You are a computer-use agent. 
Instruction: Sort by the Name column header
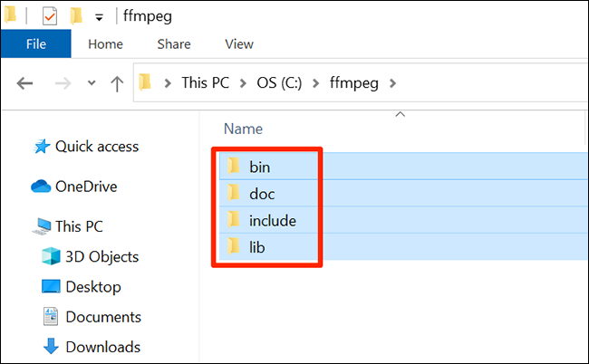click(243, 129)
